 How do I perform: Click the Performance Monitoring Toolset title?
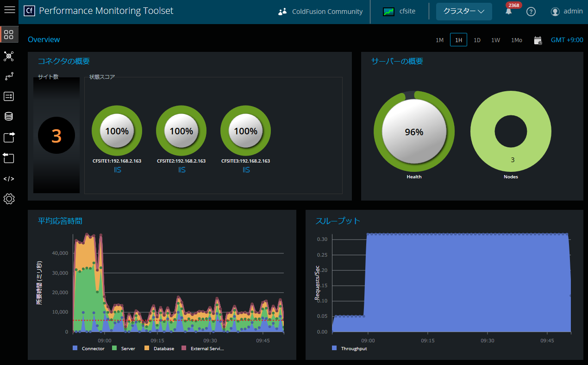pos(106,11)
